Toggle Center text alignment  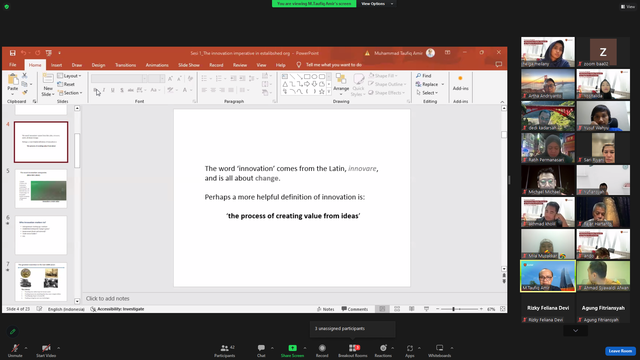pos(213,90)
